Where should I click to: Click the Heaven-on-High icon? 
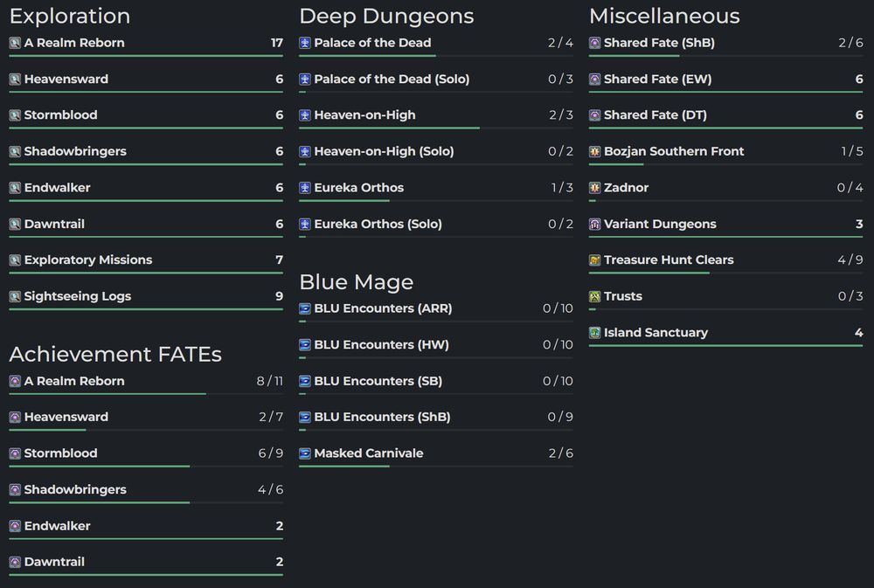tap(305, 115)
